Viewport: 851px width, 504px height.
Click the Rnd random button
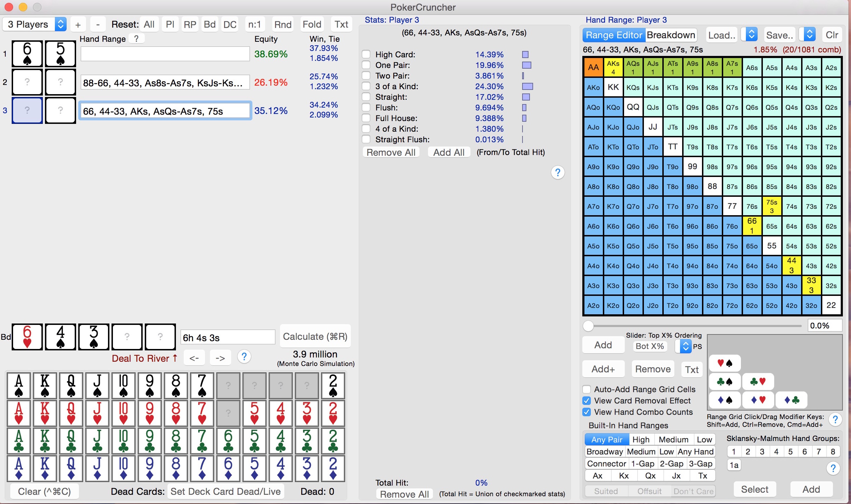[x=283, y=24]
